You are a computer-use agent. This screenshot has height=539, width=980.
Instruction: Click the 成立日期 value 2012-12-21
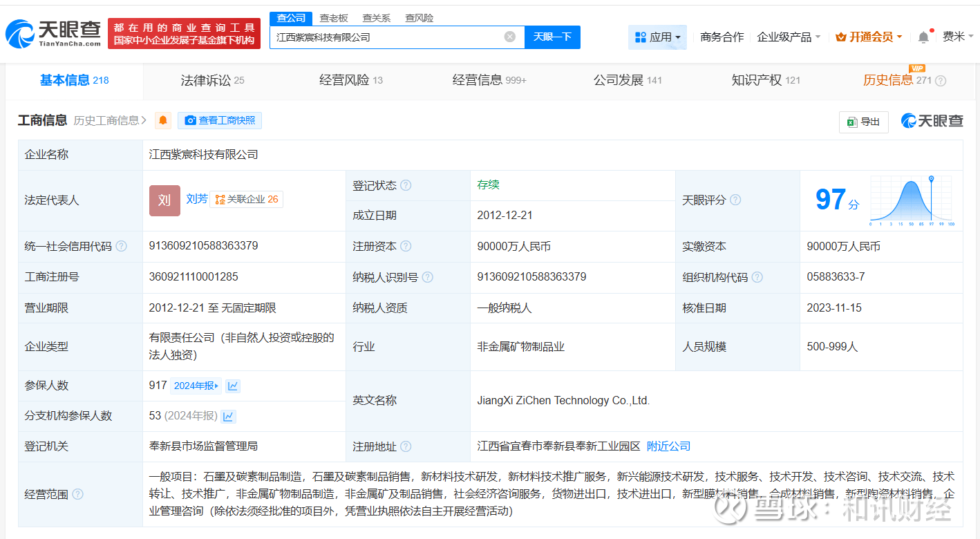[505, 216]
